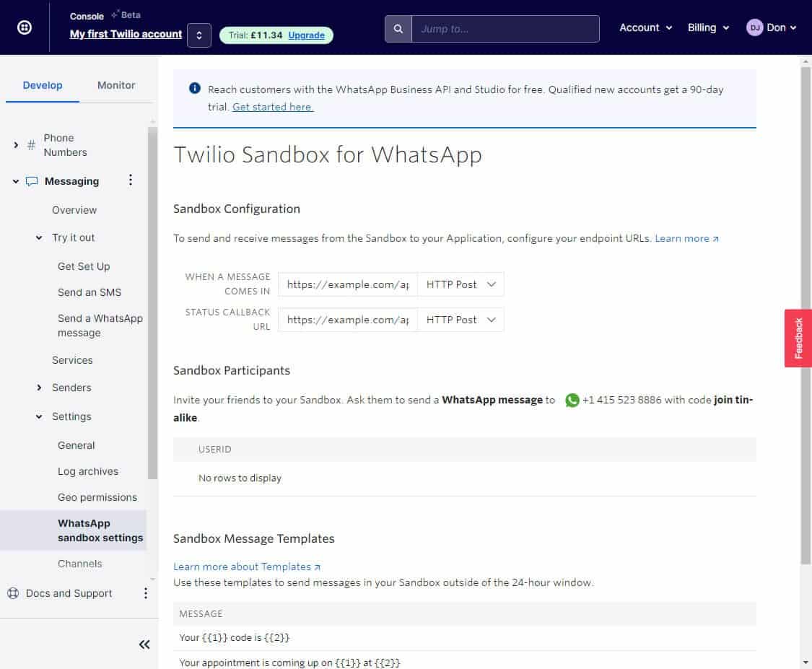Click the DJ user avatar
Viewport: 812px width, 669px height.
tap(754, 27)
